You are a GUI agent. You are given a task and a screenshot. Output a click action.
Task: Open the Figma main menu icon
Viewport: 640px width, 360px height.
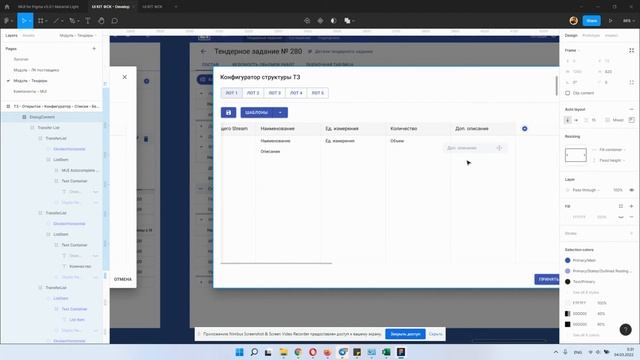click(8, 20)
